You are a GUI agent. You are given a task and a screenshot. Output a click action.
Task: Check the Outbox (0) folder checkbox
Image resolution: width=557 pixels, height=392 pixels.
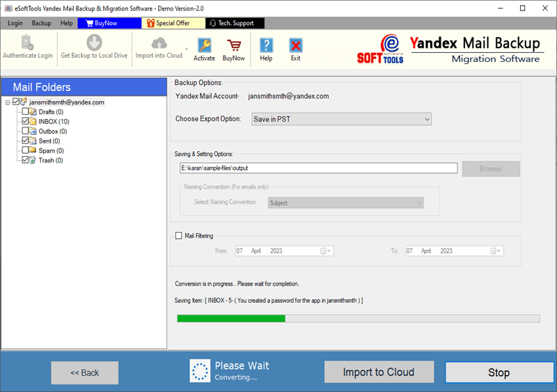pos(25,131)
